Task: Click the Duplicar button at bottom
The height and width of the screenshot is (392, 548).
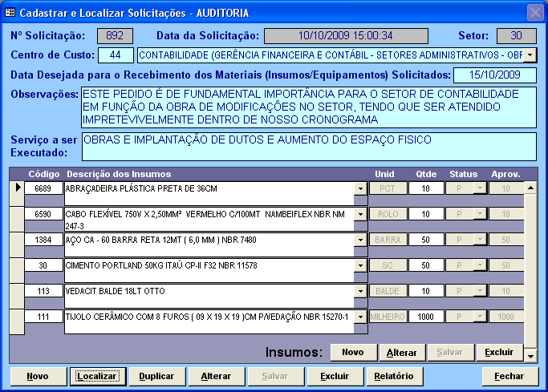Action: [157, 376]
